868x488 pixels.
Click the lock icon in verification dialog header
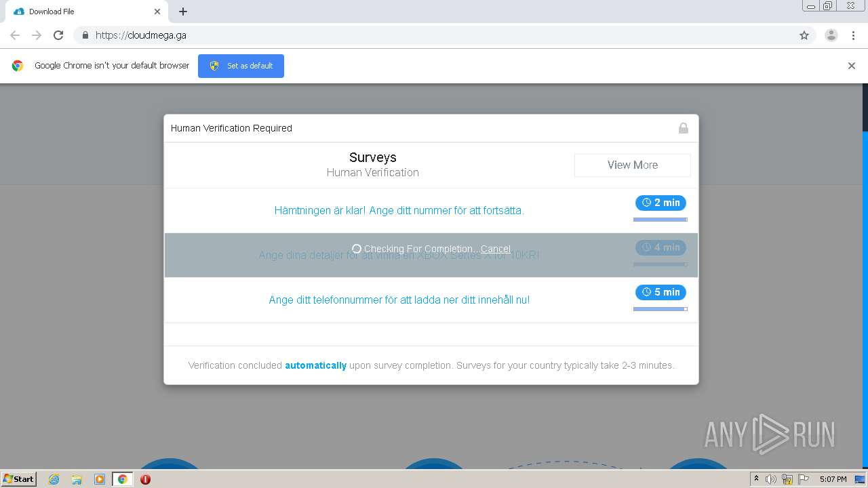click(x=684, y=128)
